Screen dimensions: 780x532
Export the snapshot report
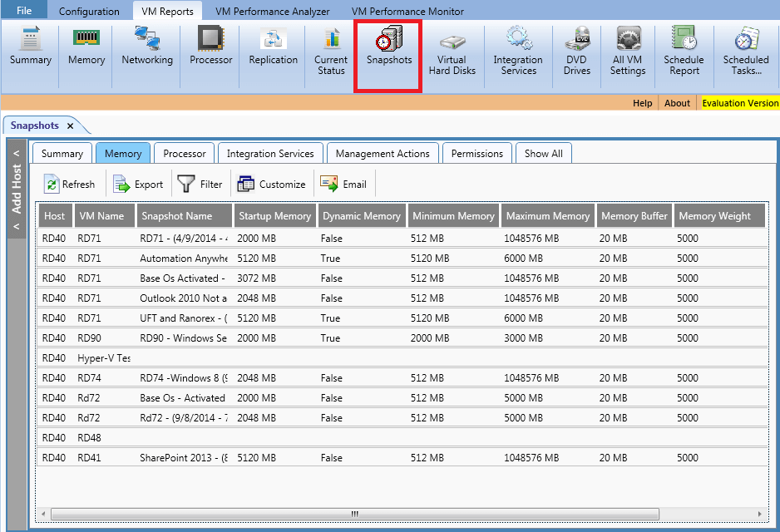(138, 184)
